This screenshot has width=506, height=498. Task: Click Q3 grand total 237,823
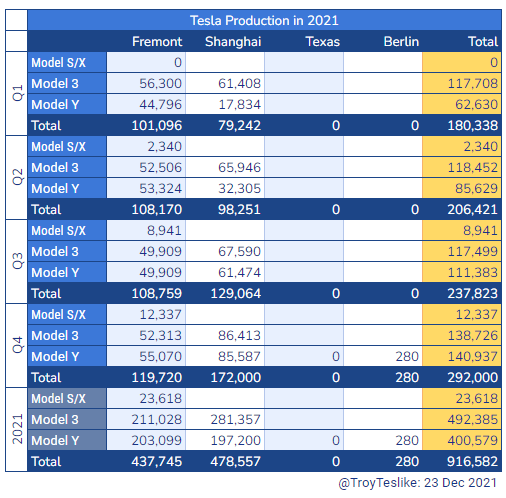click(x=462, y=293)
